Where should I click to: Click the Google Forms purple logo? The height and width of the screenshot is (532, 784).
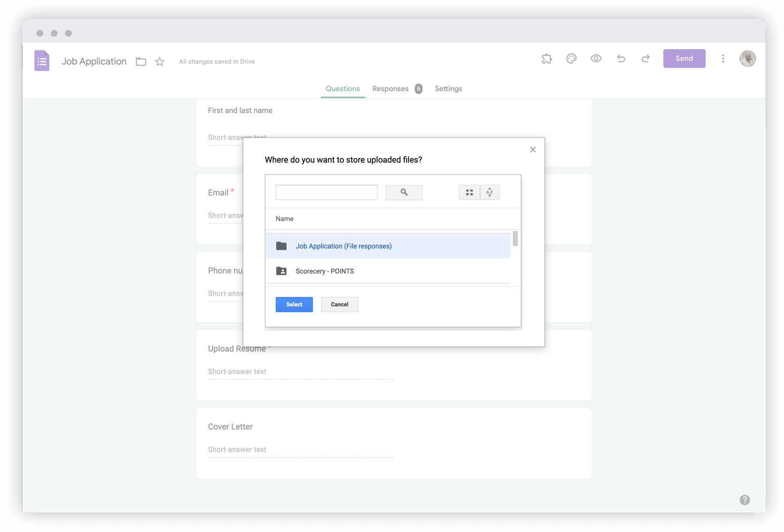click(42, 61)
